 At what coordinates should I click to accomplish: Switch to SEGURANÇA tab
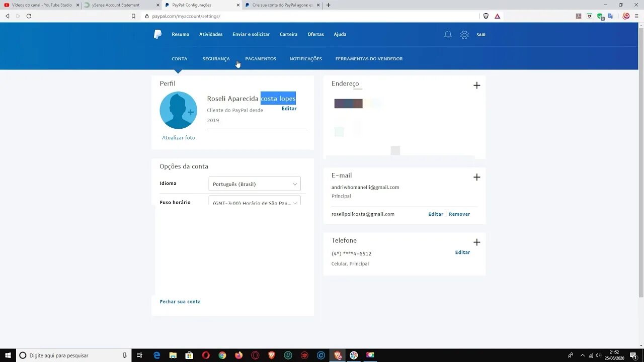[x=216, y=59]
